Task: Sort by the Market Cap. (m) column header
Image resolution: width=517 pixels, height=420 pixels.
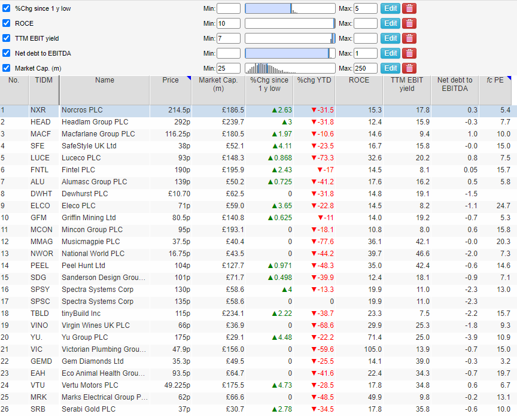Action: (x=218, y=90)
